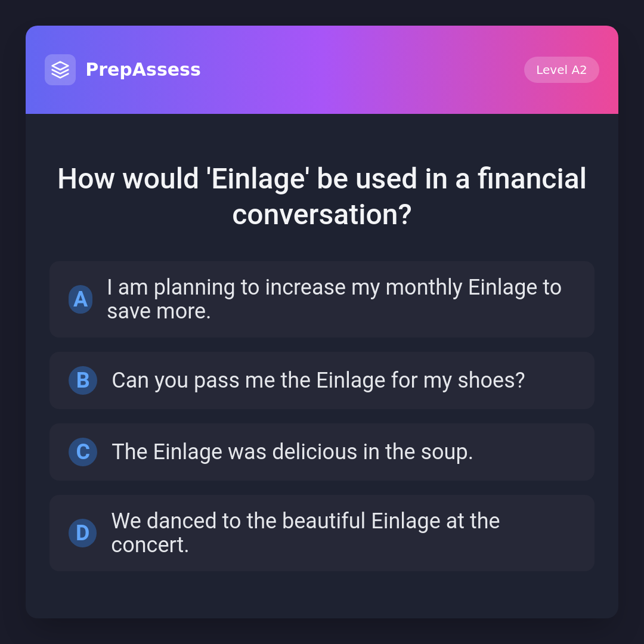Click 'conversation?' in the question heading
This screenshot has height=644, width=644.
pos(322,215)
